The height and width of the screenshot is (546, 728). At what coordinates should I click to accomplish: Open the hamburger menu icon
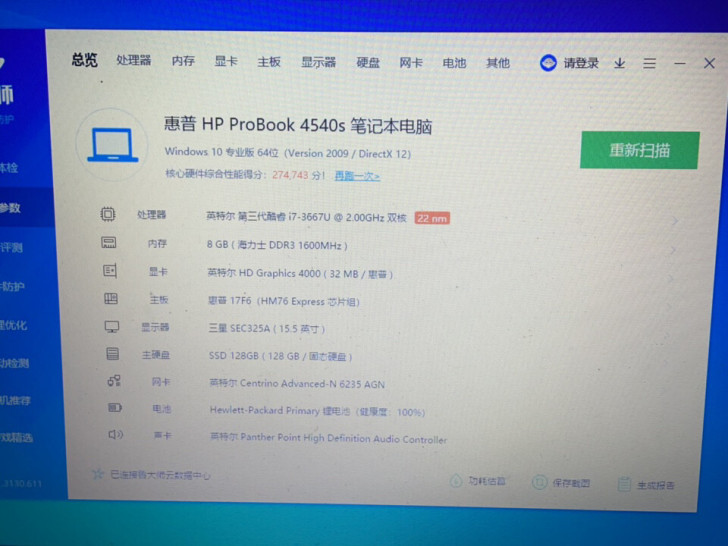click(650, 63)
